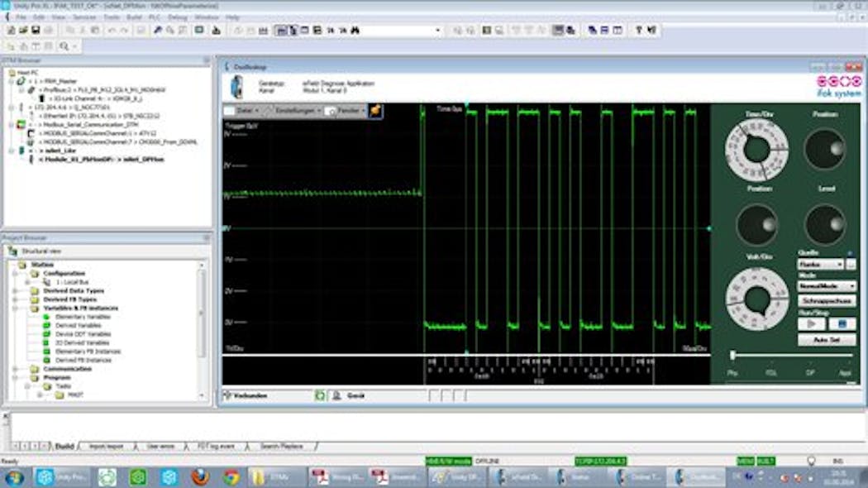Image resolution: width=868 pixels, height=488 pixels.
Task: Select Elementary Variables in project tree
Action: click(83, 317)
